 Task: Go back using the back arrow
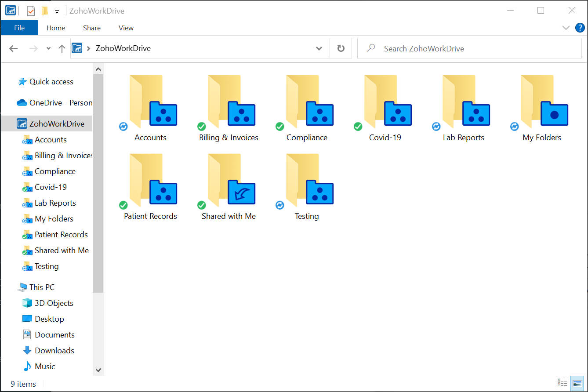click(14, 49)
